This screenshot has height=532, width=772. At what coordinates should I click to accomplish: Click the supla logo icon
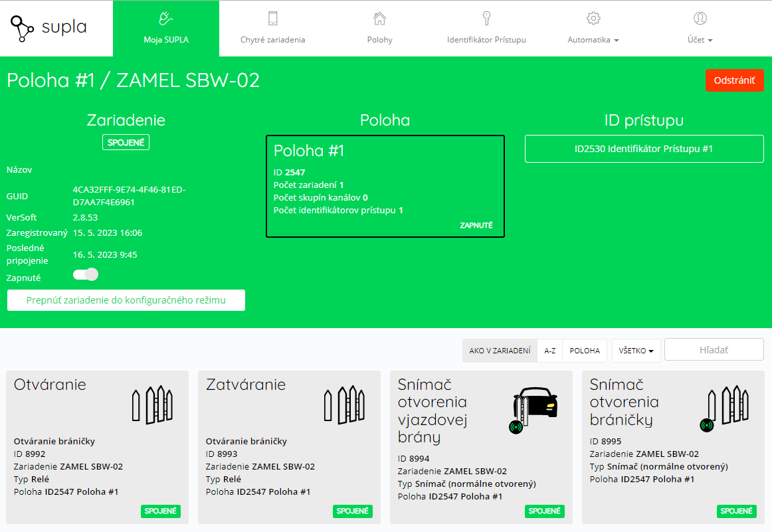22,29
